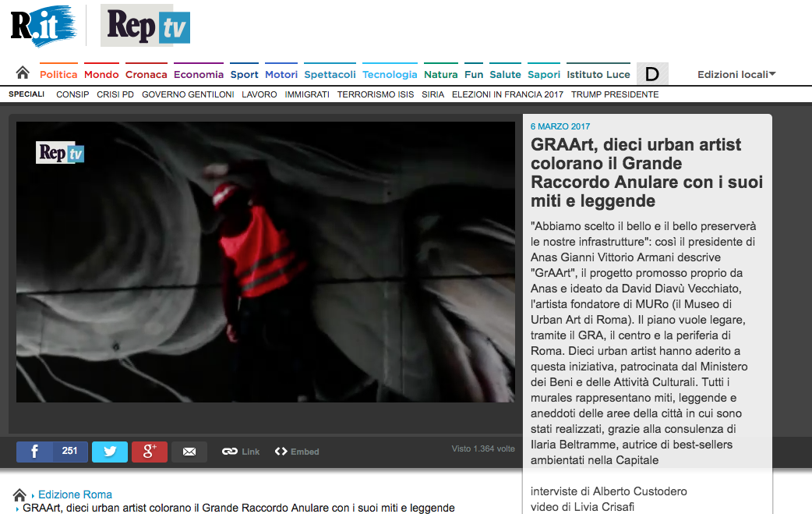Open the R.it Repubblica logo
Screen dimensions: 812x514
coord(44,26)
